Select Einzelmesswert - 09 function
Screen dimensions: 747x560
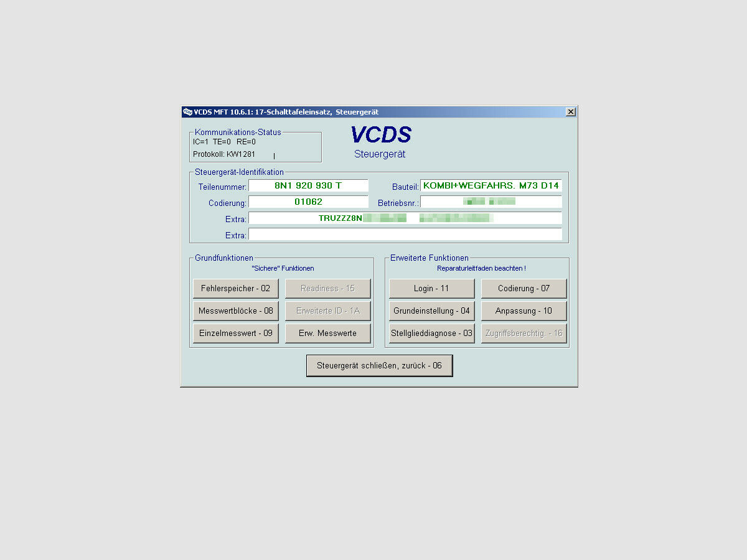coord(236,334)
